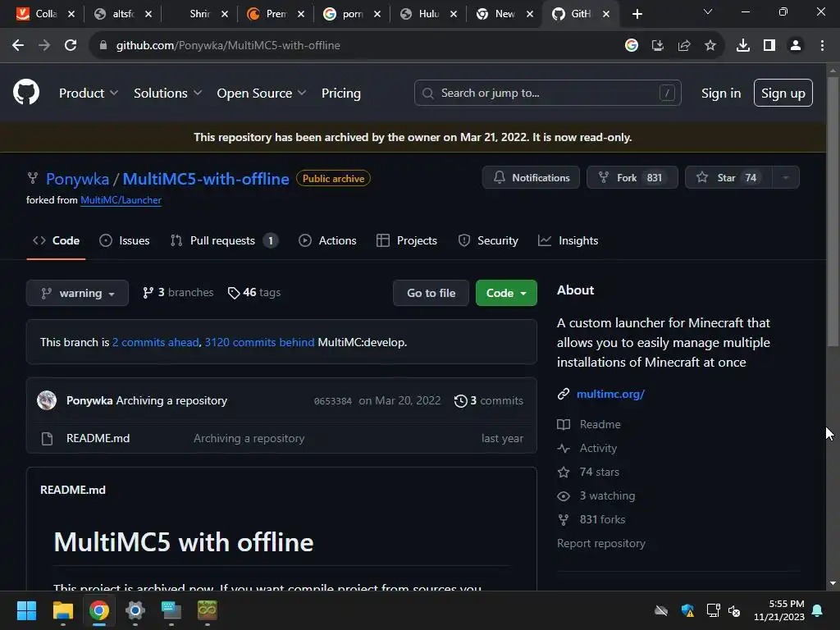Click the Fork 831 button
Screen dimensions: 840x630
click(x=632, y=178)
